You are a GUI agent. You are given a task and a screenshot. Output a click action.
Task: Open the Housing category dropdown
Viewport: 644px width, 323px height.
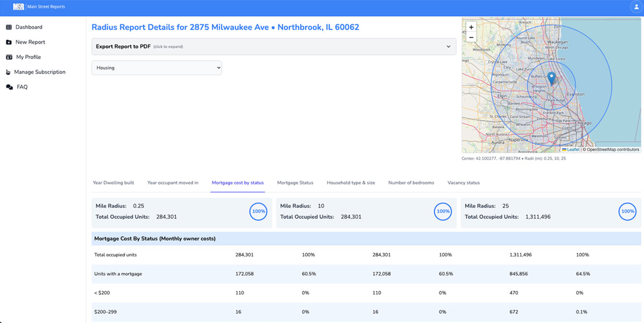tap(157, 68)
